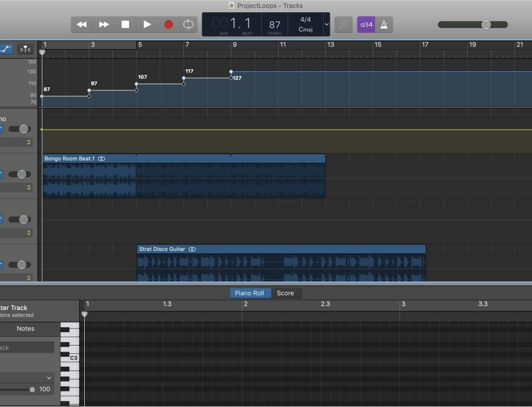Viewport: 532px width, 407px height.
Task: Select the Bongo Room Beat.1 region
Action: tap(183, 176)
